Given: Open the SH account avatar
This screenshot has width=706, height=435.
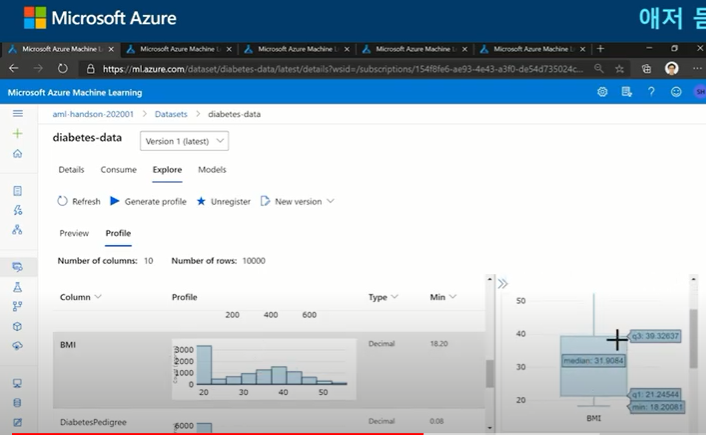Looking at the screenshot, I should tap(700, 92).
